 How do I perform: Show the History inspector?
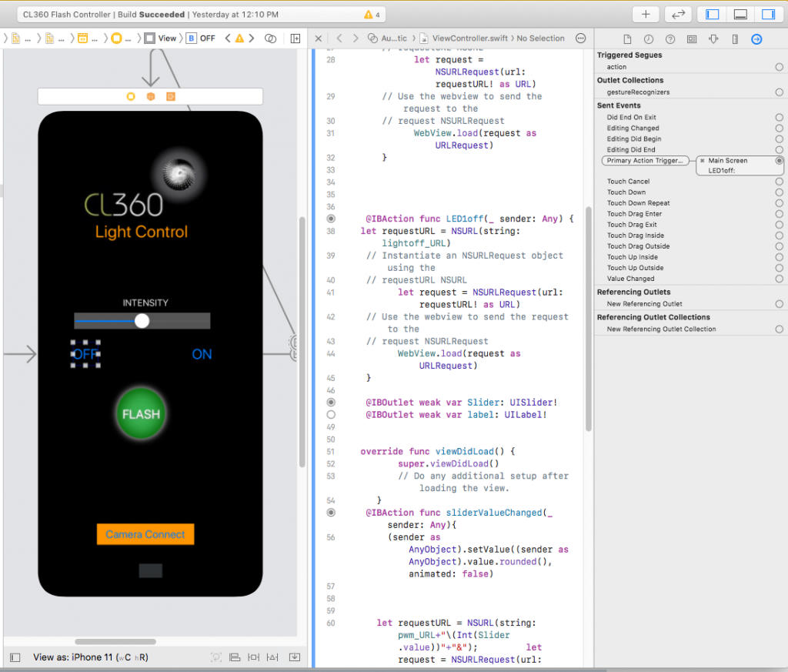coord(649,39)
